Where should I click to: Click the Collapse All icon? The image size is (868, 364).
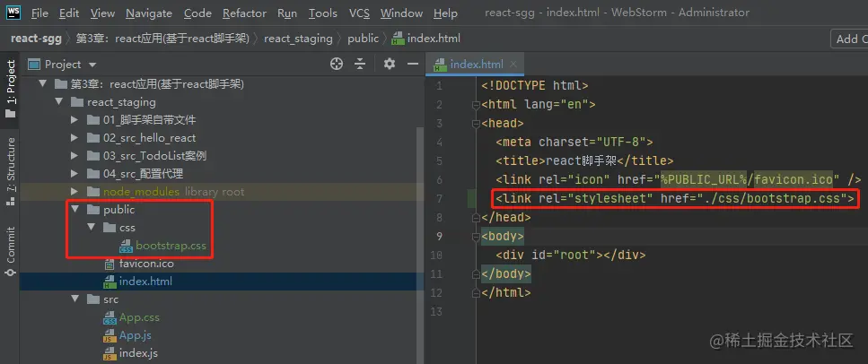(360, 65)
